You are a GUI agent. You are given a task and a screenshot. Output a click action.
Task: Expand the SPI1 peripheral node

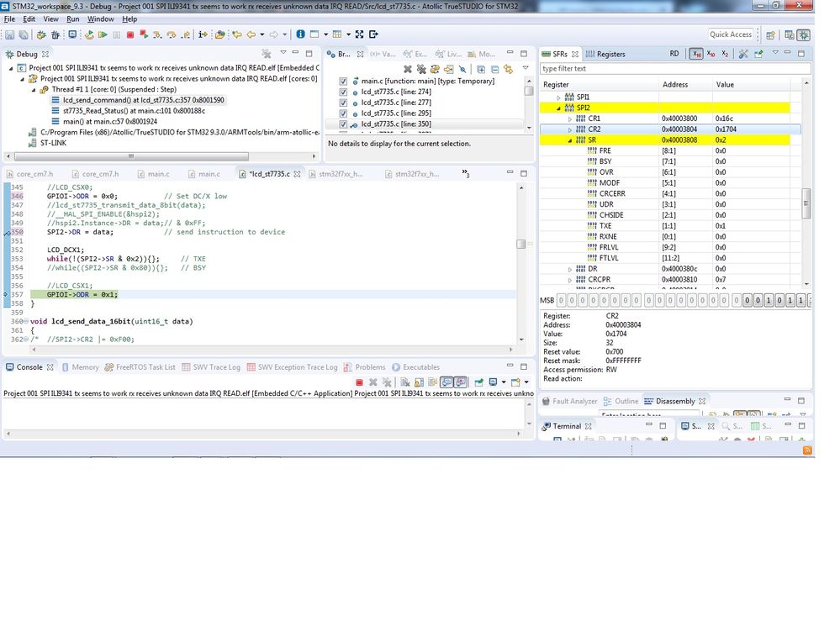pyautogui.click(x=559, y=97)
